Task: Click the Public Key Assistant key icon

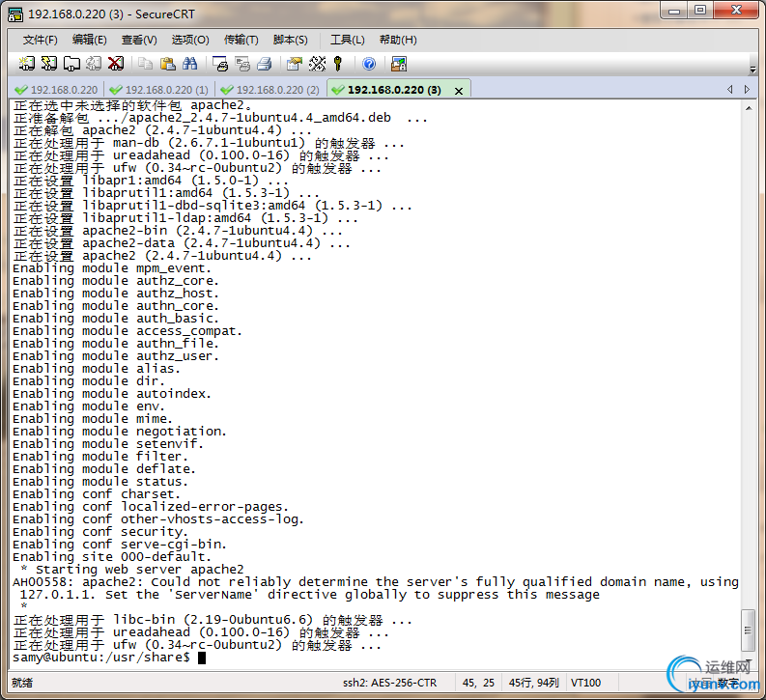Action: 338,64
